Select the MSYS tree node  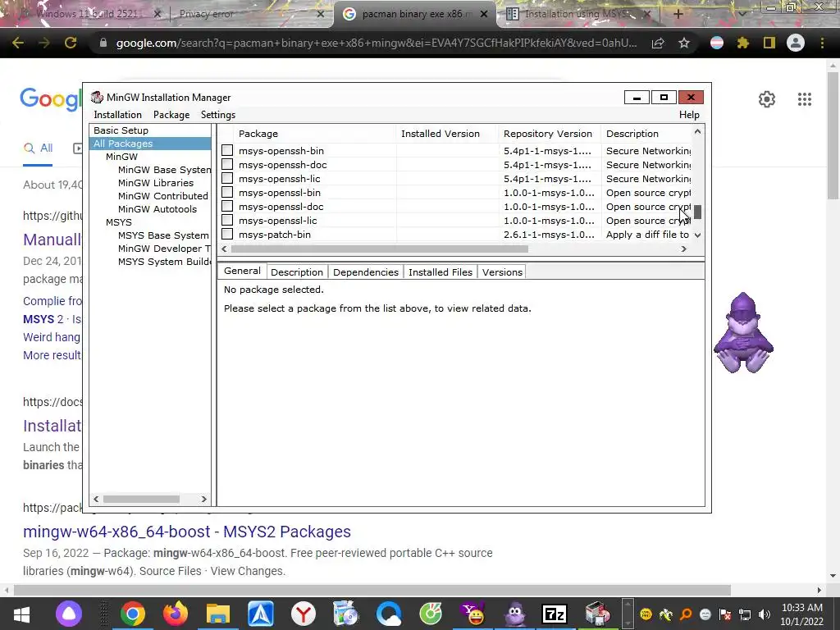(x=119, y=222)
